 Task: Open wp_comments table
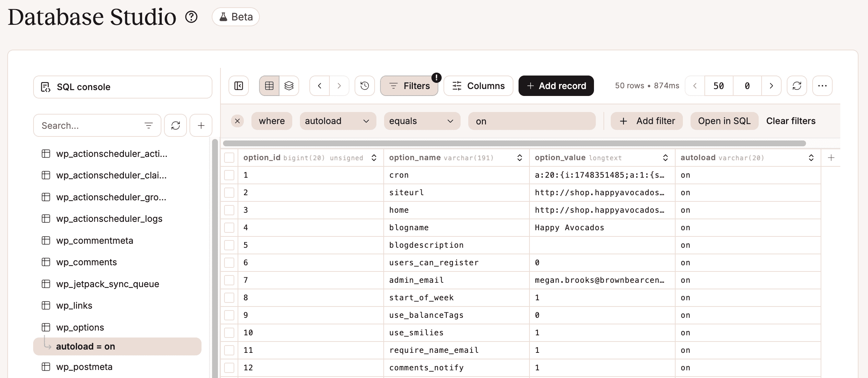[117, 262]
